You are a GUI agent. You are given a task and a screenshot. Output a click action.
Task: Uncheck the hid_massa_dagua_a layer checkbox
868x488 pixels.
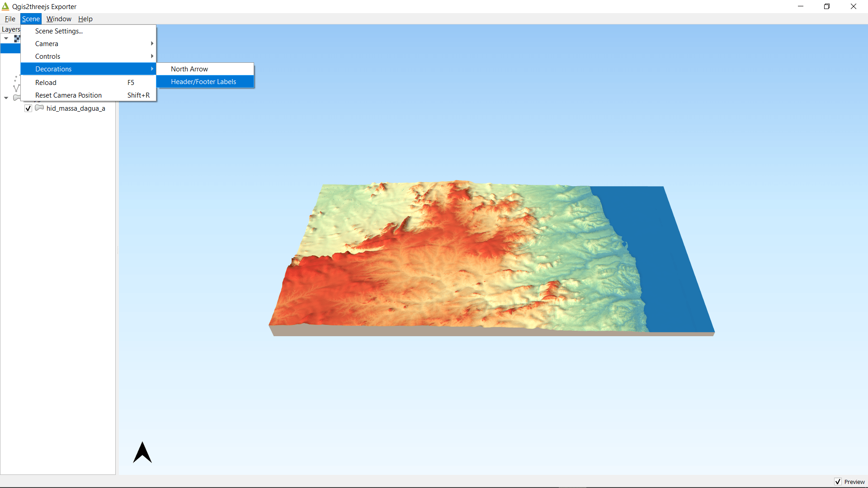coord(28,108)
